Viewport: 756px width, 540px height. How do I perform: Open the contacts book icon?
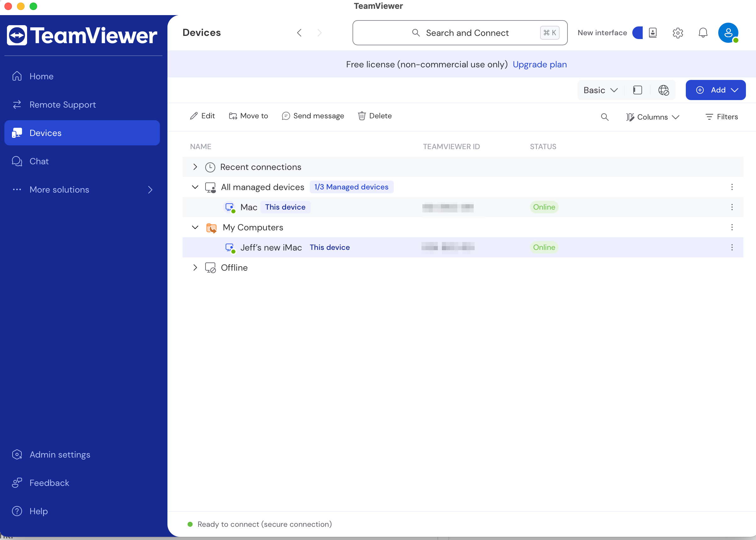tap(652, 33)
